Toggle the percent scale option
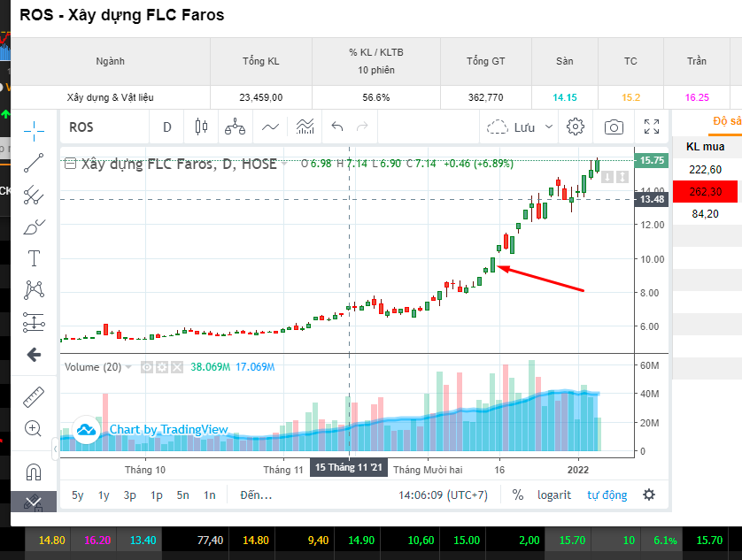The height and width of the screenshot is (560, 742). [518, 495]
